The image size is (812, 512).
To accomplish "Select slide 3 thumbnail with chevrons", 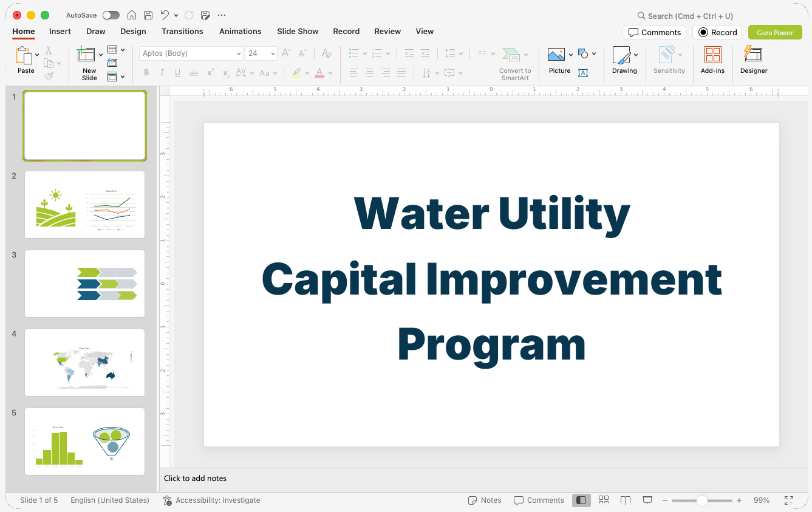I will click(84, 284).
